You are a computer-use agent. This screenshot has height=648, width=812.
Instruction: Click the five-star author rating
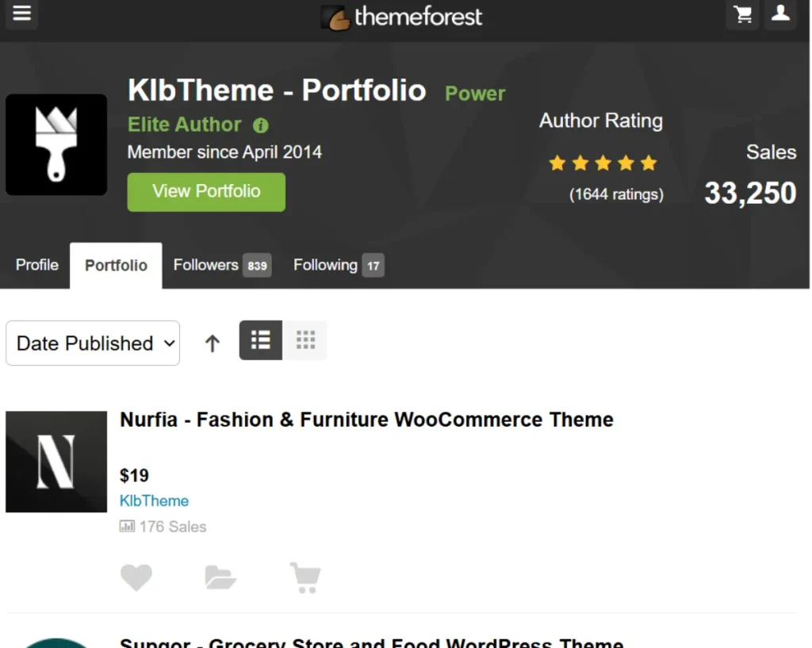pyautogui.click(x=603, y=163)
